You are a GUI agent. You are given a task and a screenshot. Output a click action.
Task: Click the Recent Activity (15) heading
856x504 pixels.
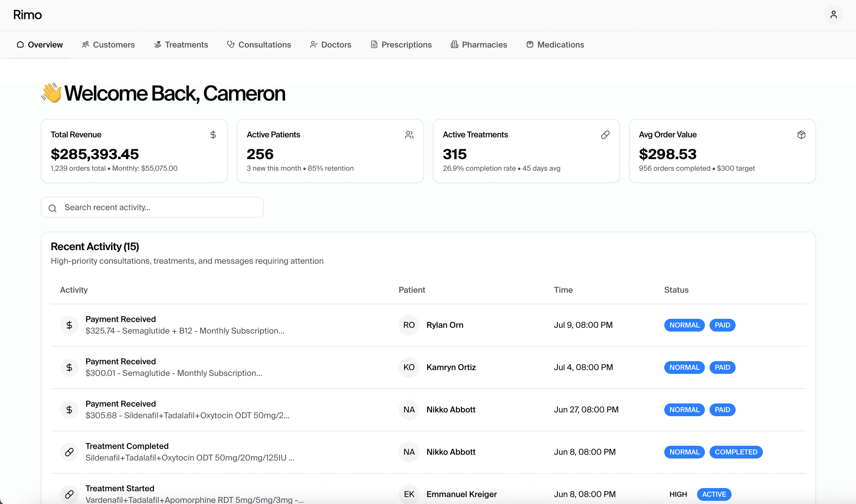(95, 246)
